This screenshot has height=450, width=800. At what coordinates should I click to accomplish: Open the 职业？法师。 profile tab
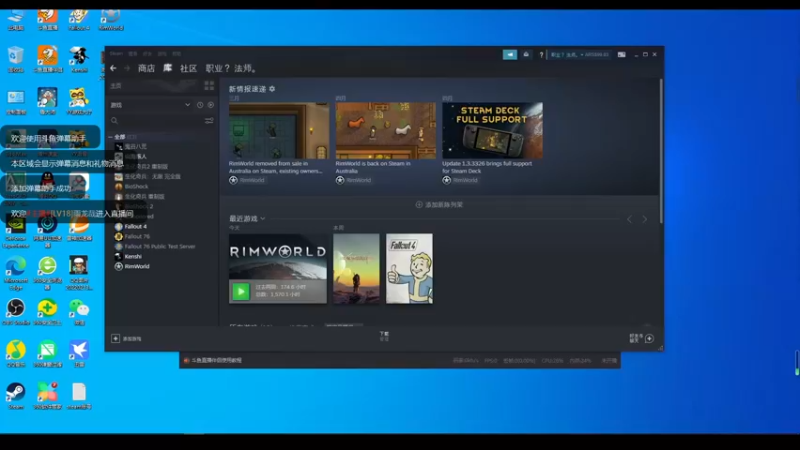click(232, 68)
